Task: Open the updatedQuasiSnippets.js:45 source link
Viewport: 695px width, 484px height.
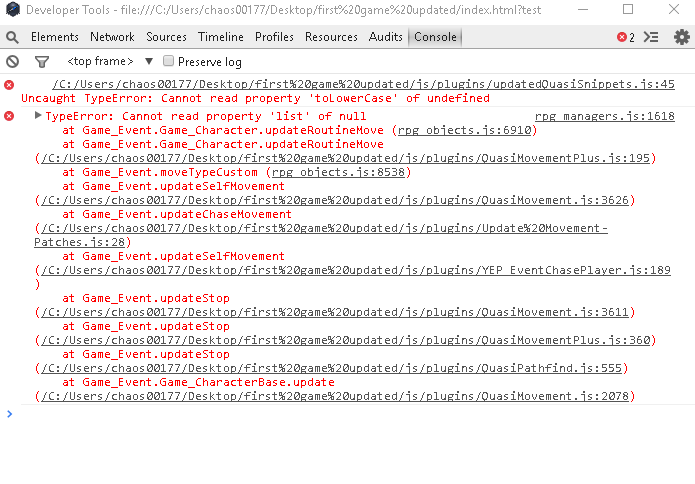Action: tap(363, 84)
